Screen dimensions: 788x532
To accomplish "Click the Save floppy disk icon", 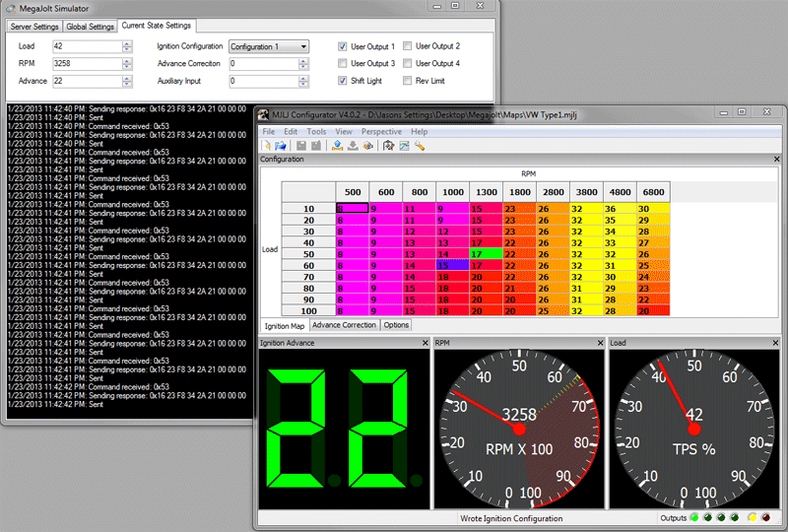I will pyautogui.click(x=301, y=146).
